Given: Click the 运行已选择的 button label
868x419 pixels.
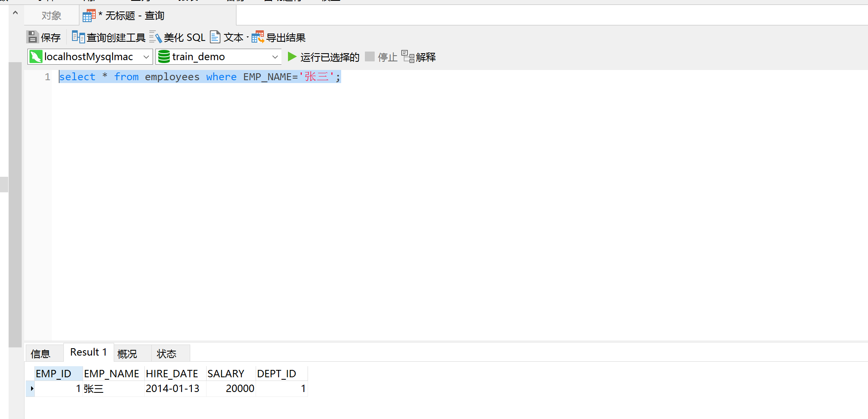Looking at the screenshot, I should point(330,57).
